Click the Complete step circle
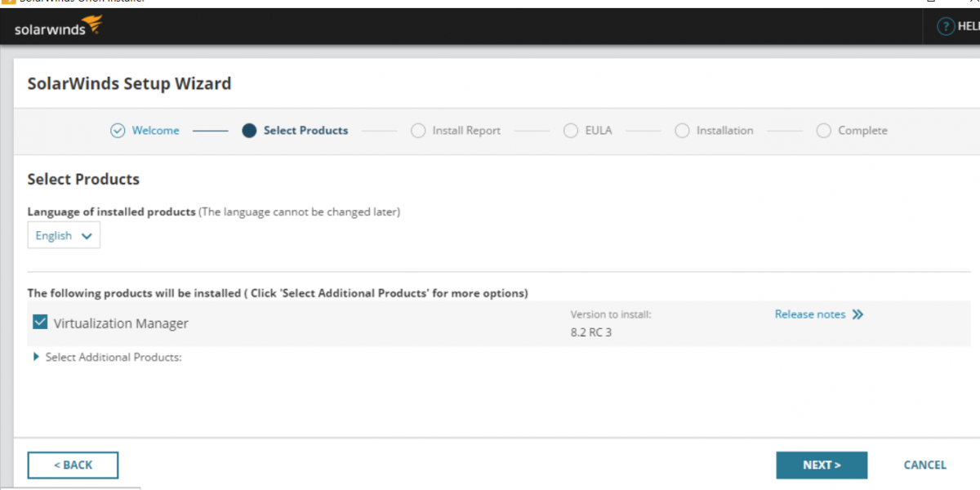This screenshot has width=980, height=490. point(823,131)
